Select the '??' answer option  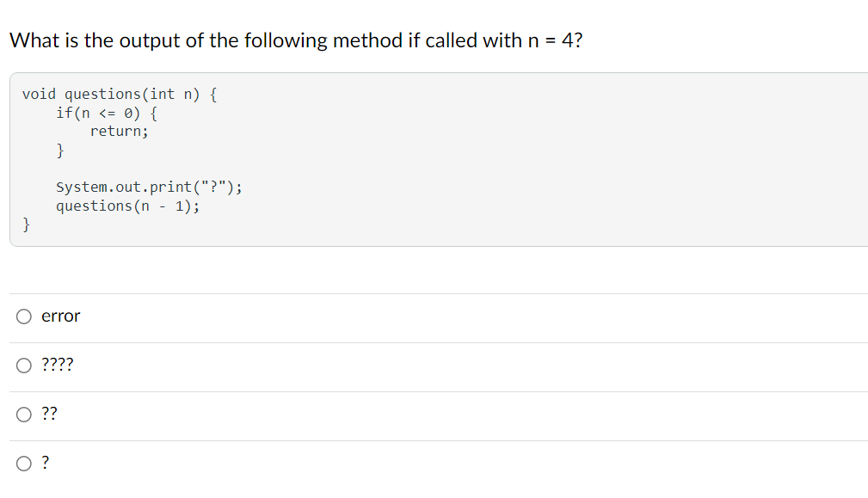point(49,414)
